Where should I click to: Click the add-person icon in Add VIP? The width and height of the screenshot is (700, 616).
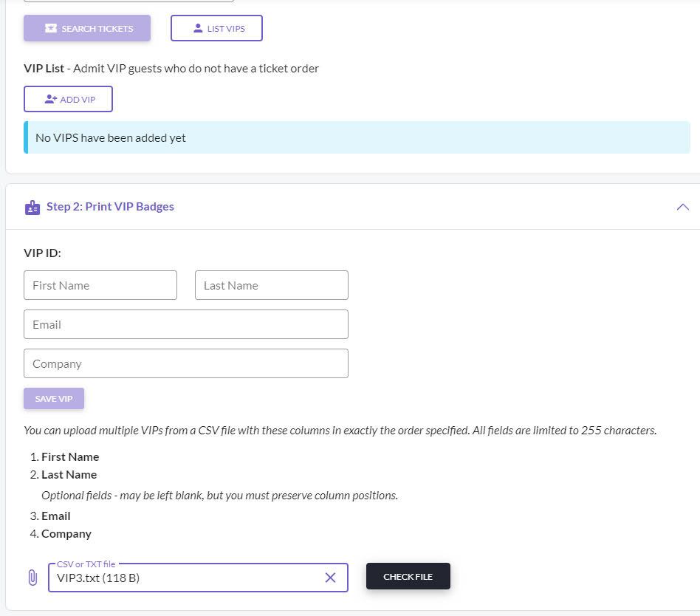[x=50, y=99]
